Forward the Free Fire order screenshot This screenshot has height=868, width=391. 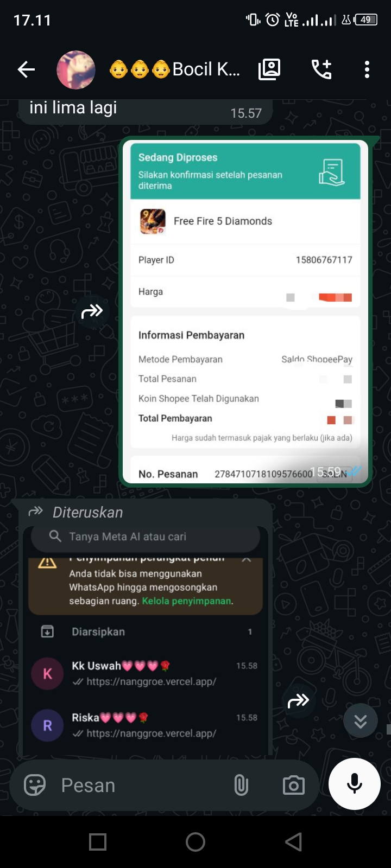pyautogui.click(x=92, y=311)
